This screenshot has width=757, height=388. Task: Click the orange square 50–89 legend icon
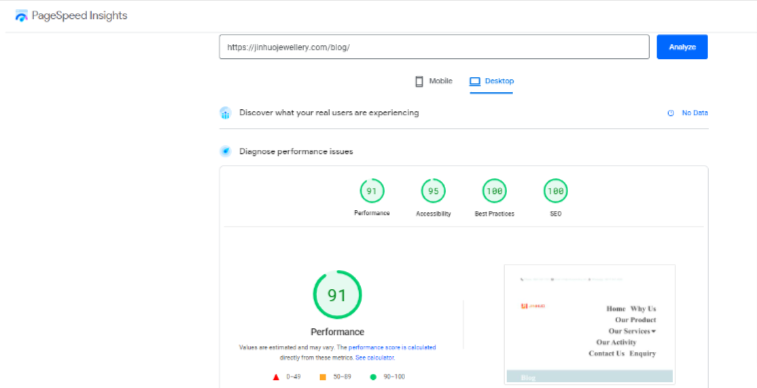tap(323, 377)
